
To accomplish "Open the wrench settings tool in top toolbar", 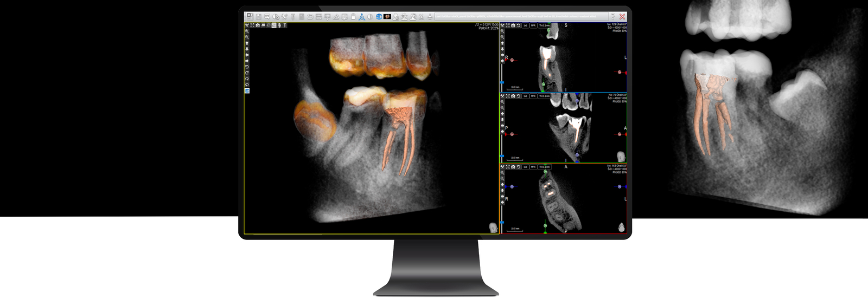I will pyautogui.click(x=284, y=17).
